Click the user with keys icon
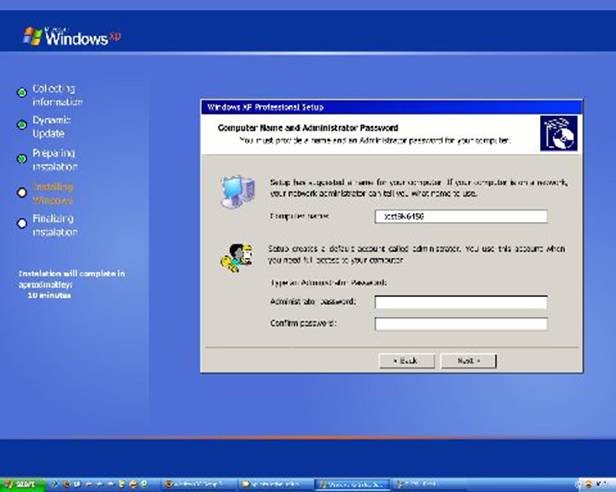This screenshot has width=616, height=492. coord(236,258)
